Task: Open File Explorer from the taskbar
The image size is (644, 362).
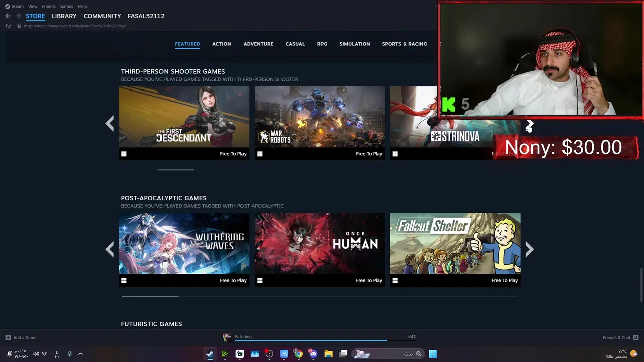Action: [328, 354]
